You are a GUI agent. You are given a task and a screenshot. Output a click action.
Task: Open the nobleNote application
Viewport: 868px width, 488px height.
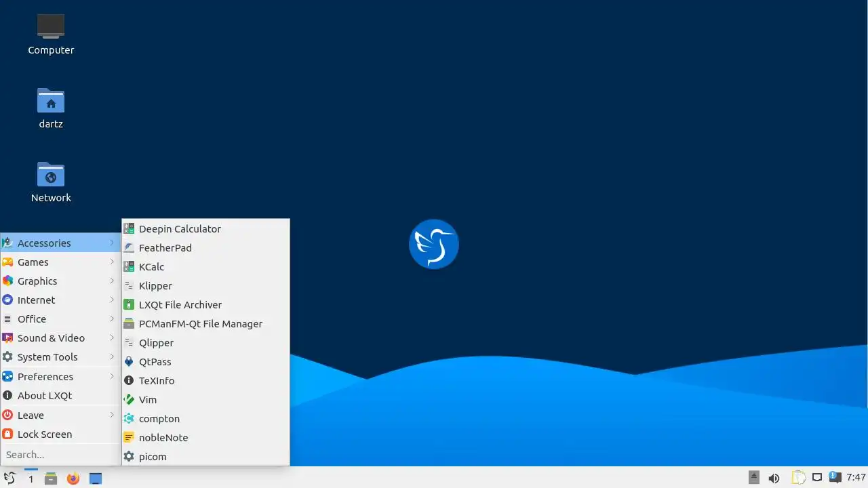click(x=205, y=438)
